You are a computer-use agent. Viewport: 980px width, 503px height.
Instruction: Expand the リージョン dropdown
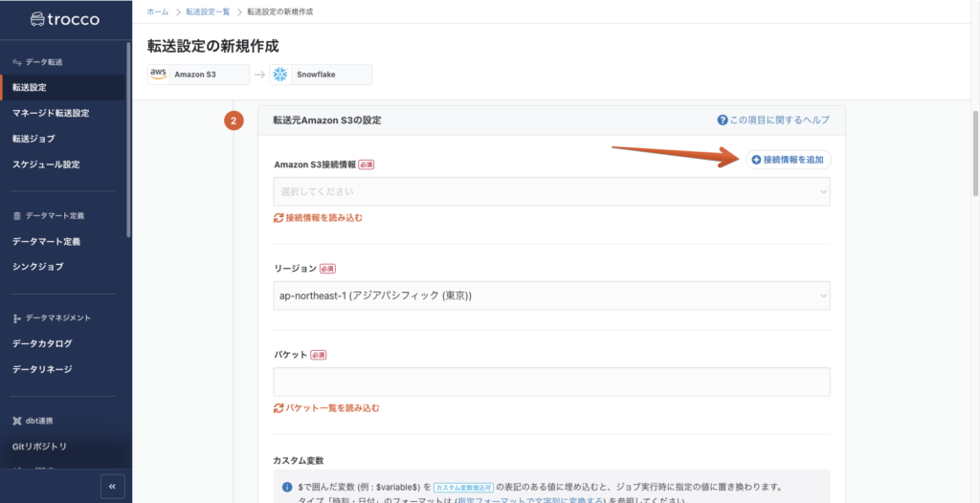click(551, 295)
